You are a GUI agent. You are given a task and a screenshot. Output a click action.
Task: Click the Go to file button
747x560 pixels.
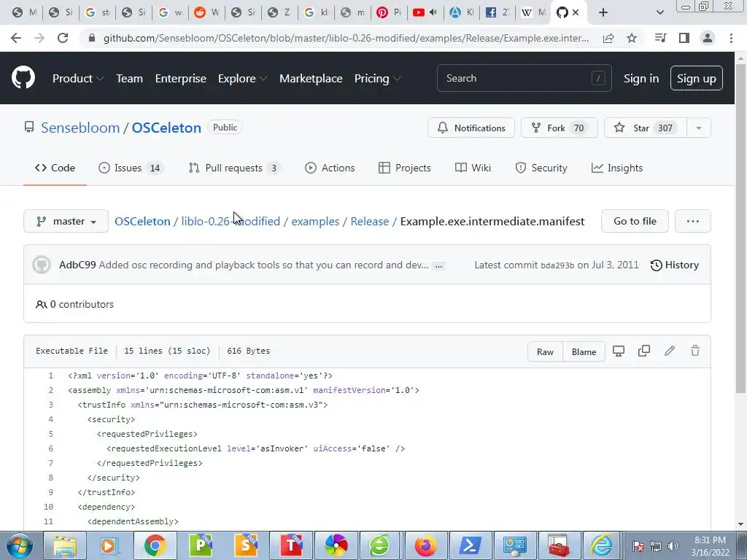point(635,222)
